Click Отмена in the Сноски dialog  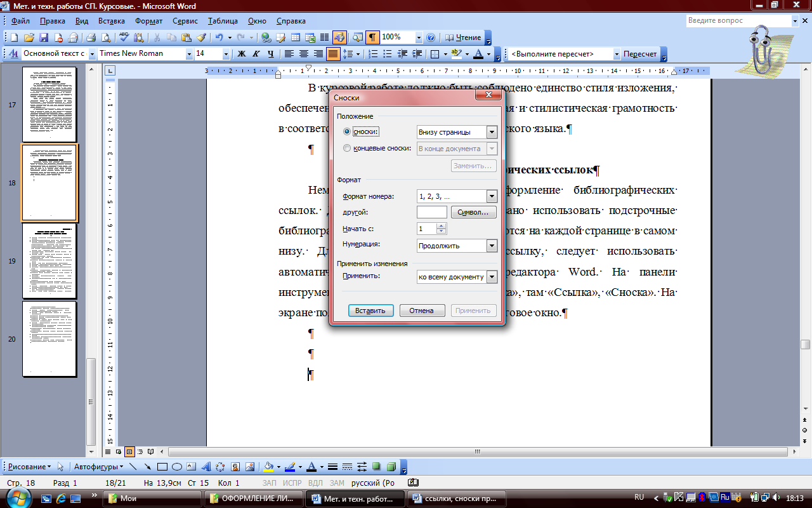click(422, 311)
